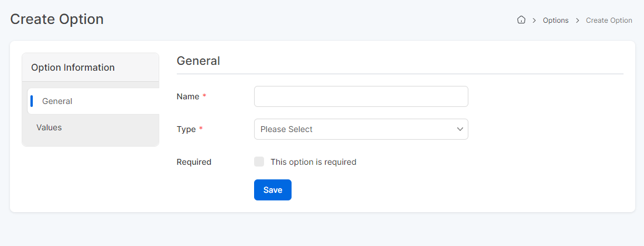Click the This option is required label
Screen dimensions: 644x246
313,162
